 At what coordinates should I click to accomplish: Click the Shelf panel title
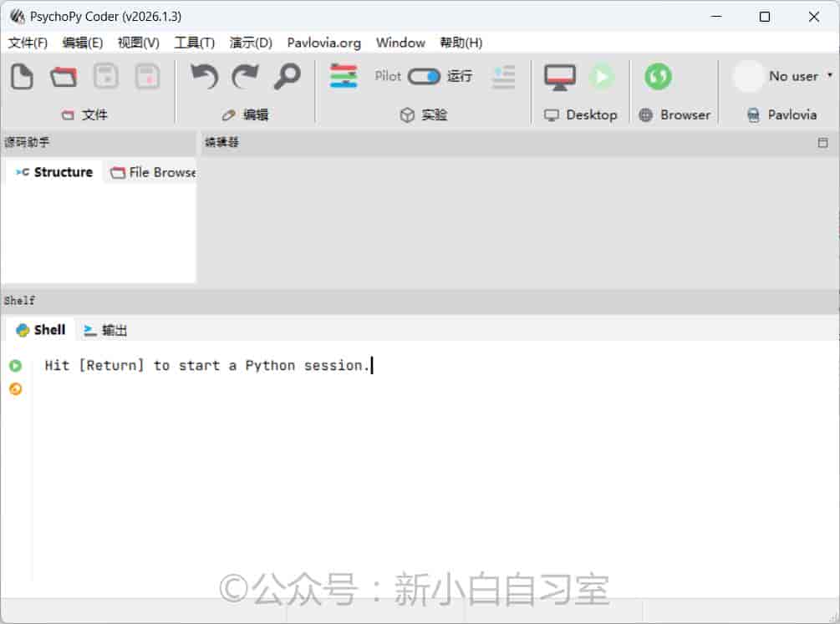pos(19,301)
